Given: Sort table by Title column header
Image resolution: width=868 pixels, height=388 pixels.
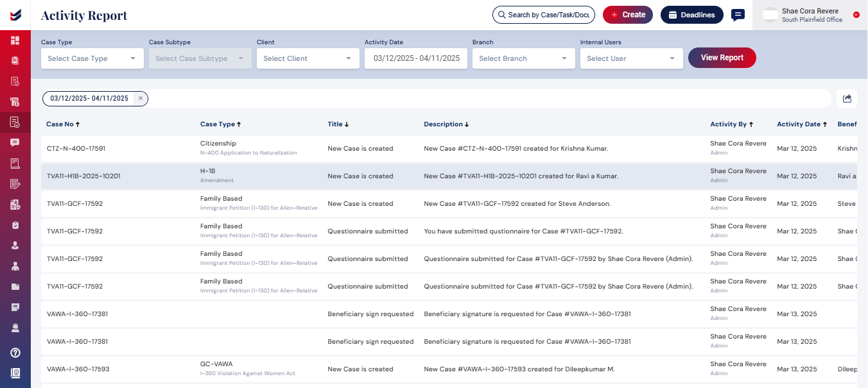Looking at the screenshot, I should click(x=338, y=124).
